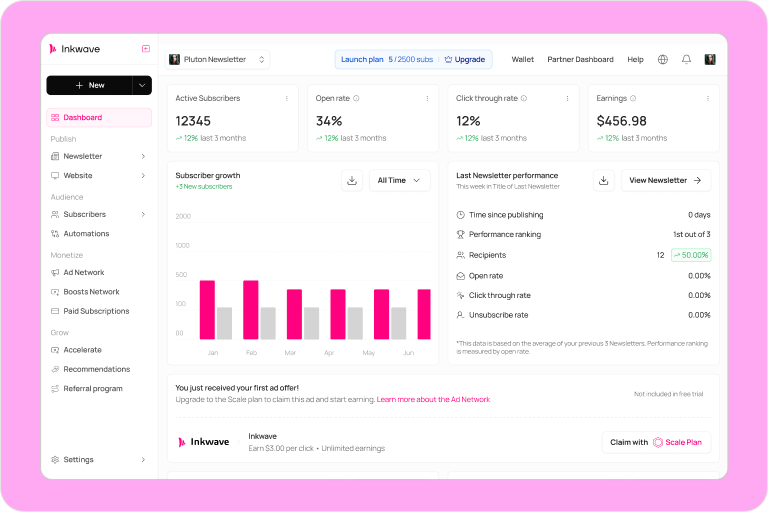The width and height of the screenshot is (768, 512).
Task: Open the globe language icon
Action: (x=663, y=59)
